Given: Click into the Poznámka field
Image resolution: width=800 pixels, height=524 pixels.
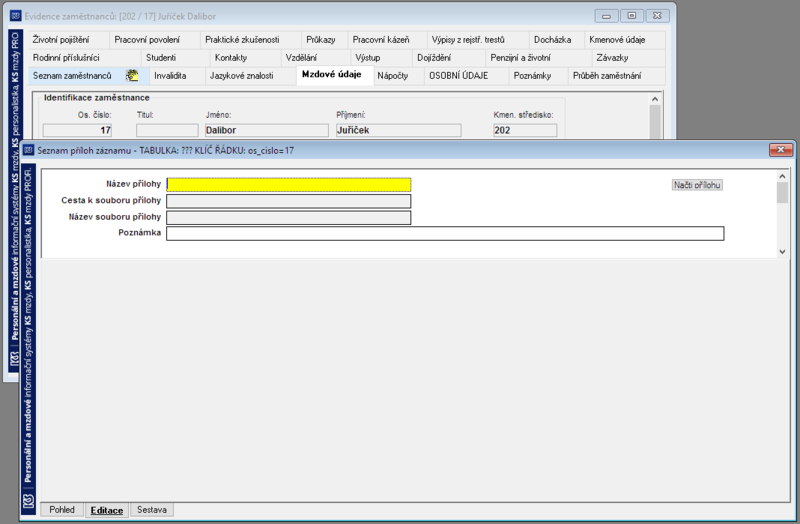Looking at the screenshot, I should [445, 233].
